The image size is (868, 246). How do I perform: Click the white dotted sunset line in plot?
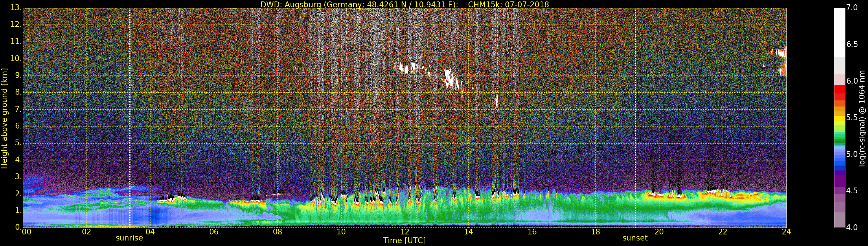[x=635, y=118]
